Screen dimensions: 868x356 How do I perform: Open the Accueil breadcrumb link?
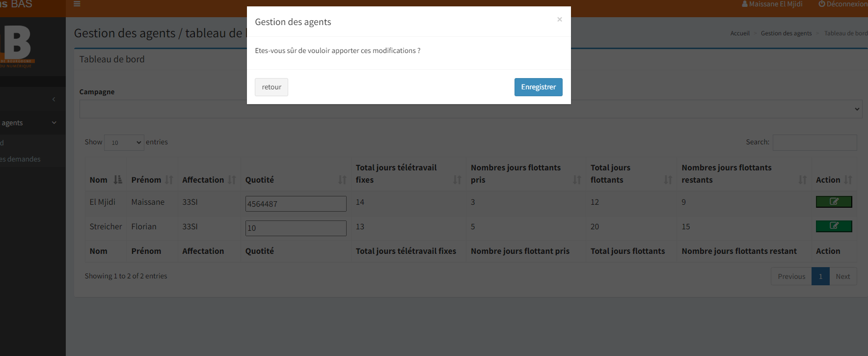click(x=739, y=33)
